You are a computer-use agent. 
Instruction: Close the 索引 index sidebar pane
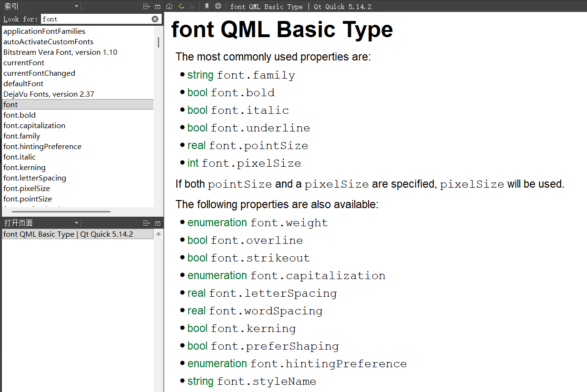pyautogui.click(x=158, y=7)
